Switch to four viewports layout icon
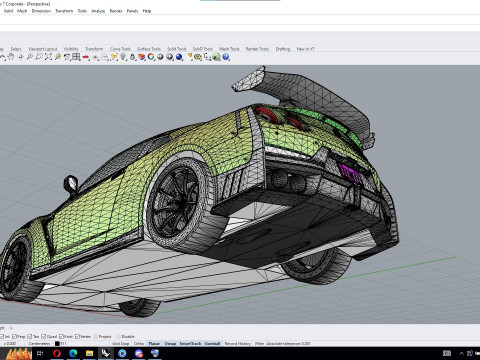 (x=76, y=57)
